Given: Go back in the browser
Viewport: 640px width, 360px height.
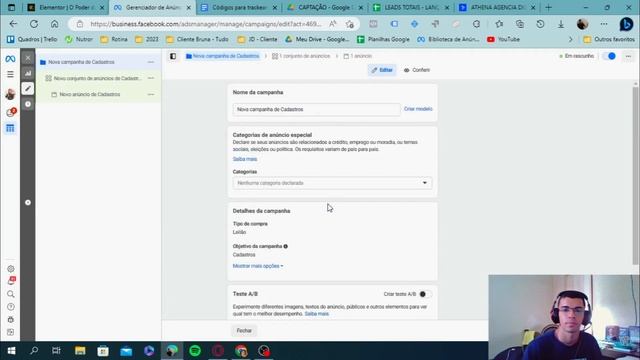Looking at the screenshot, I should coord(13,24).
